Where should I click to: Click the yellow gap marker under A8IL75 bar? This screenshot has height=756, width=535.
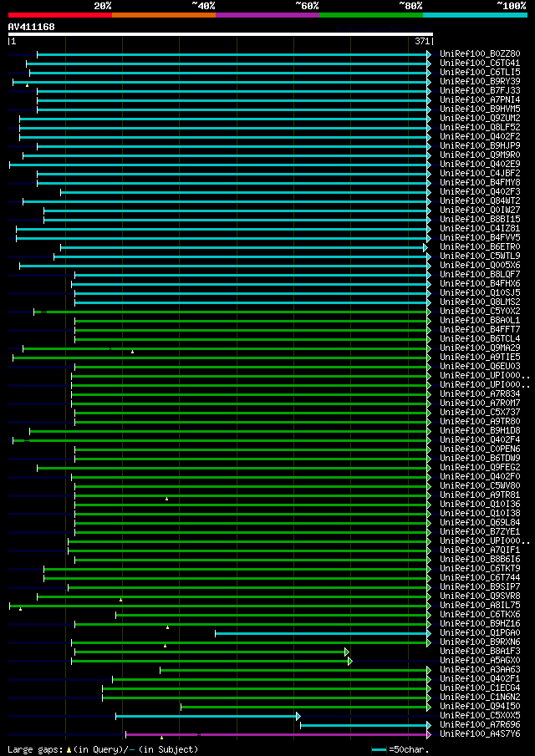click(x=20, y=609)
